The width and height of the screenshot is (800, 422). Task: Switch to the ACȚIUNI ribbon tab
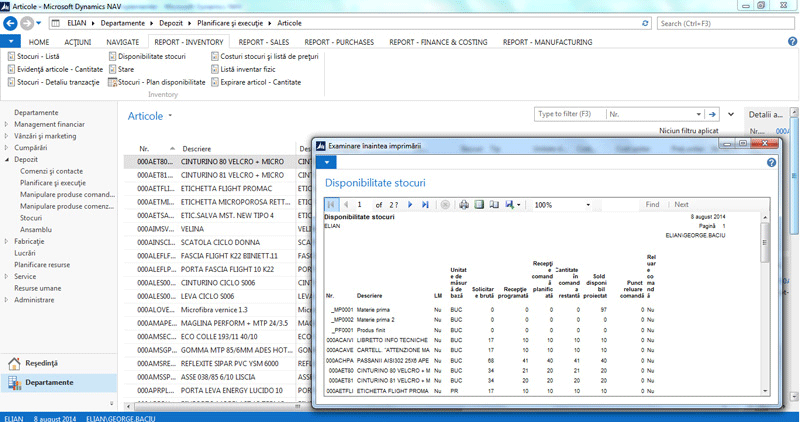[x=78, y=42]
